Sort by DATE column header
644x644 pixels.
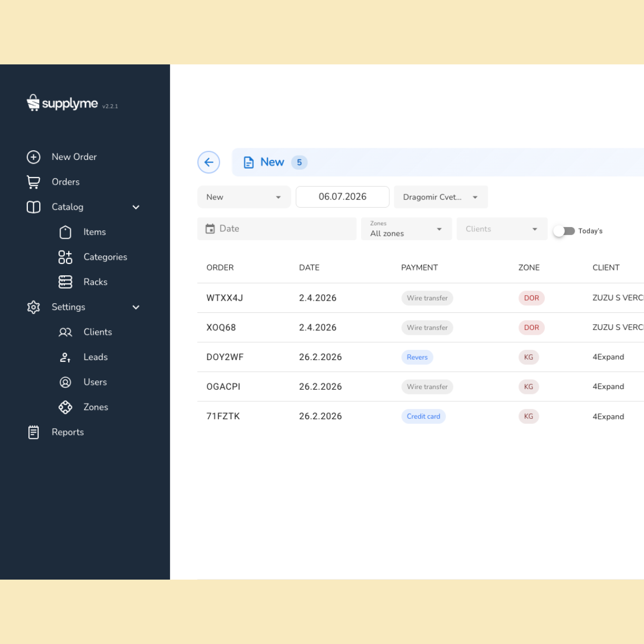point(309,267)
